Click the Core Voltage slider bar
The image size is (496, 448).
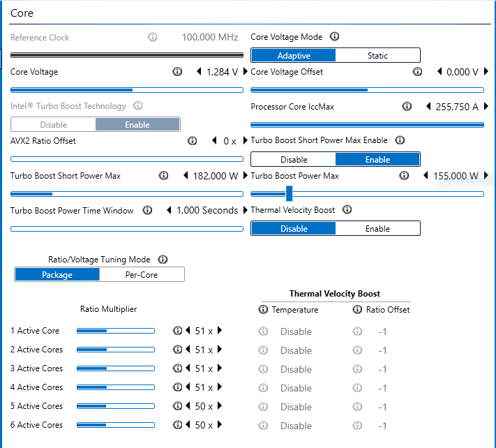pos(127,90)
